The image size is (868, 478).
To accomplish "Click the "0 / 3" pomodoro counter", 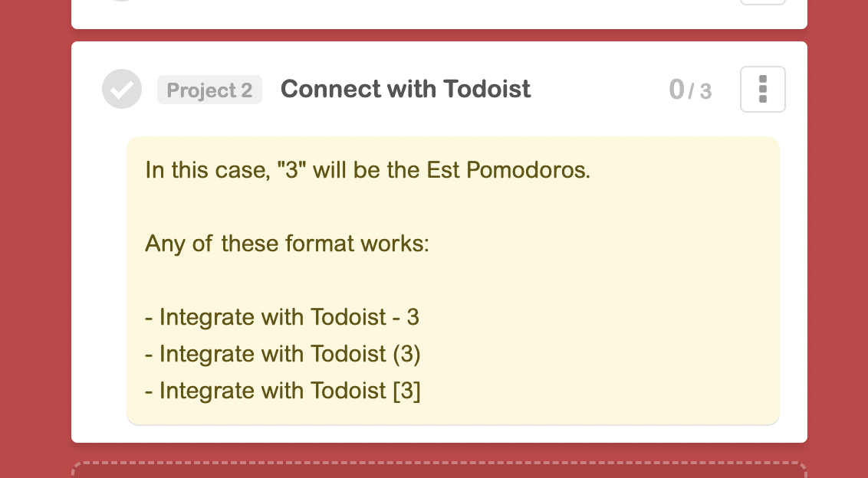I will 689,90.
